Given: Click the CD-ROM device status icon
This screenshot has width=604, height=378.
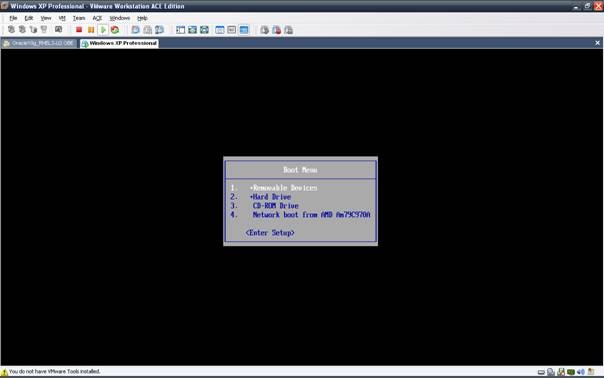Looking at the screenshot, I should [x=551, y=372].
